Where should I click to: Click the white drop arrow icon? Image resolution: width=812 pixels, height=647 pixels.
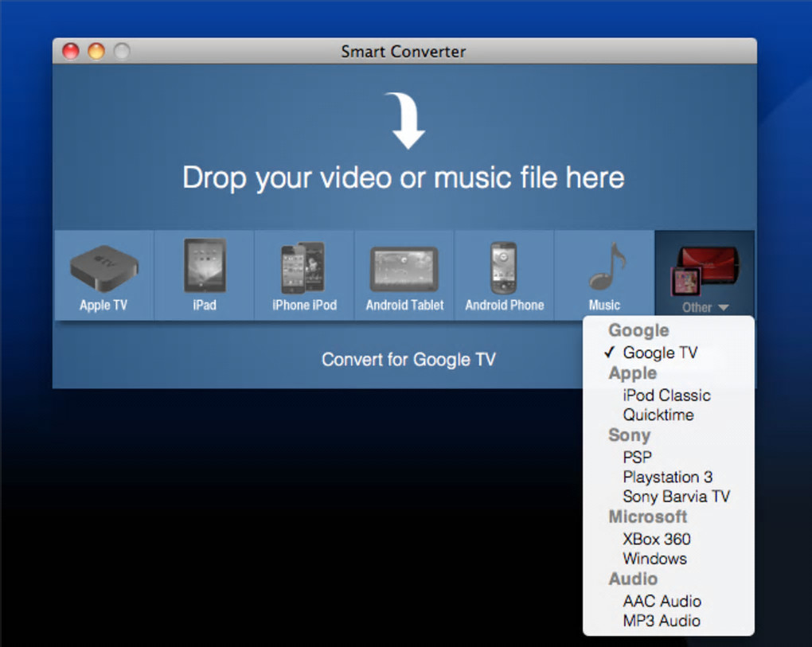pos(407,121)
